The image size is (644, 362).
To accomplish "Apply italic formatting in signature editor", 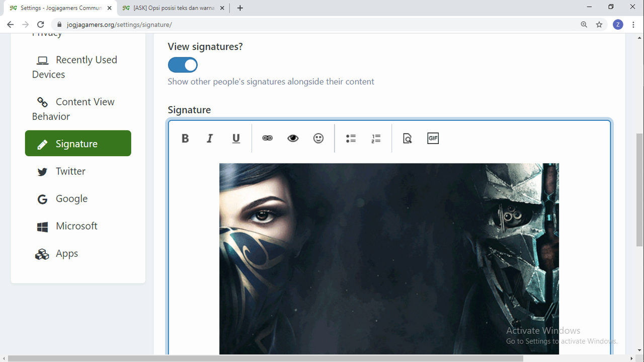I will 210,138.
